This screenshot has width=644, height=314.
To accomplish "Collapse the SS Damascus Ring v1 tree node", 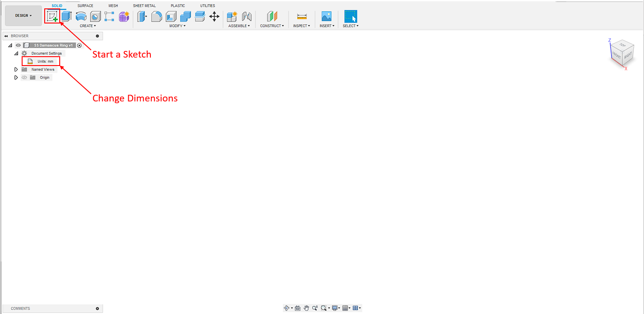I will pyautogui.click(x=10, y=45).
